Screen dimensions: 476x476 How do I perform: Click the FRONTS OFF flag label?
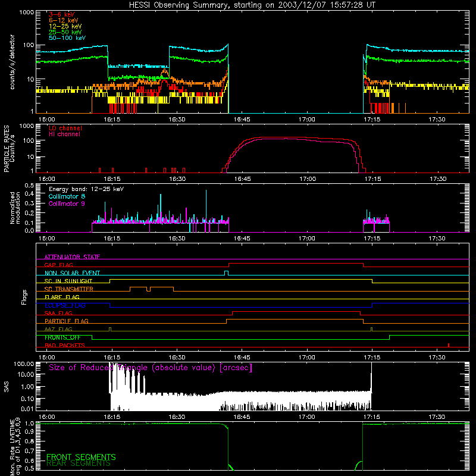[x=62, y=337]
